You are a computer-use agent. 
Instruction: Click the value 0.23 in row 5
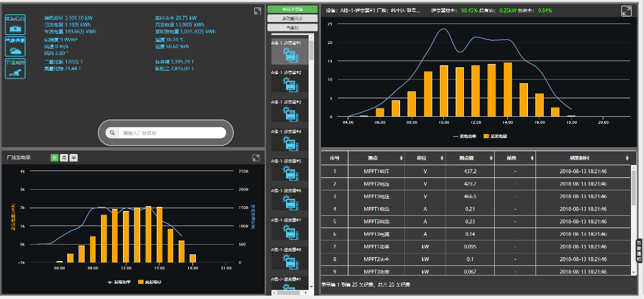click(x=470, y=222)
